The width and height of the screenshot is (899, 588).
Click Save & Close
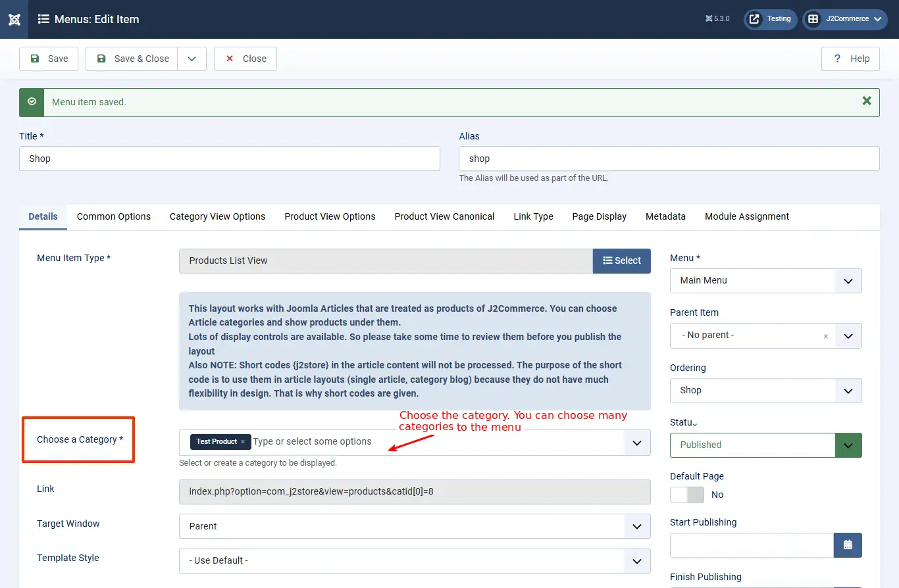(x=132, y=59)
